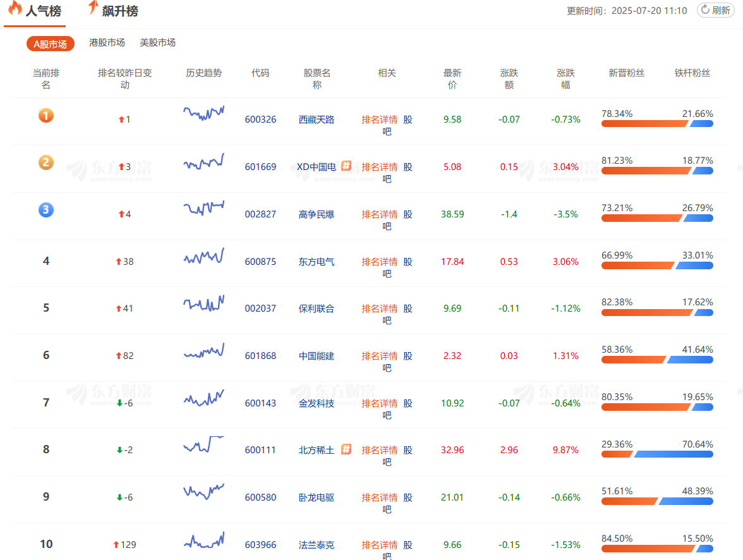Click the 32.96 latest price value
This screenshot has height=560, width=743.
click(452, 450)
